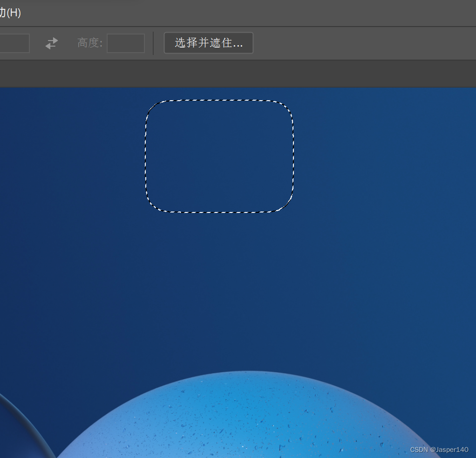Click the partially visible width input field
The image size is (476, 458).
[x=14, y=43]
